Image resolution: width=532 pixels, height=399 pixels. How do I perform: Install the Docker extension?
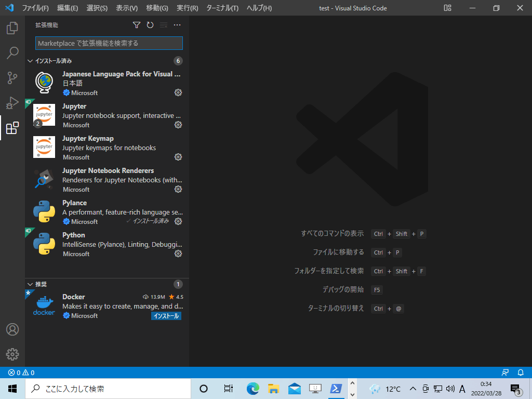(166, 316)
